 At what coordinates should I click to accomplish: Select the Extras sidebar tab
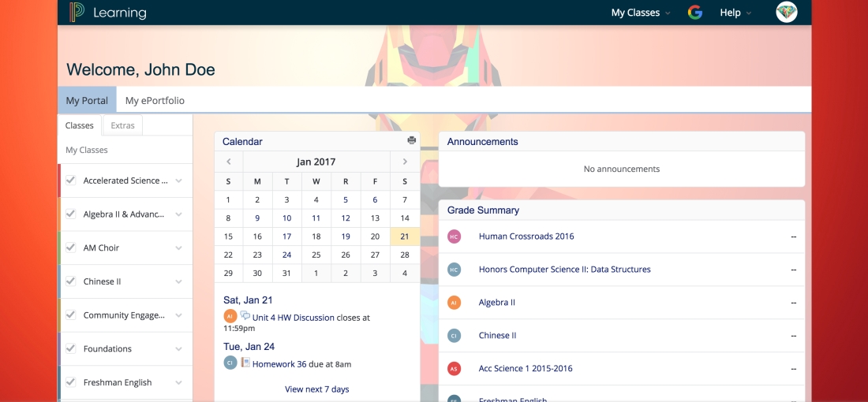123,125
